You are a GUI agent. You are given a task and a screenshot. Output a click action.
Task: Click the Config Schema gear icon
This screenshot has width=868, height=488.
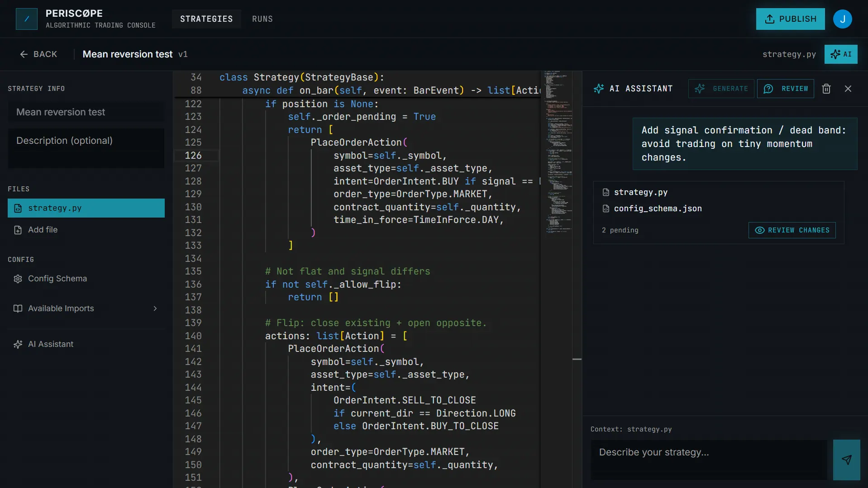(x=18, y=279)
